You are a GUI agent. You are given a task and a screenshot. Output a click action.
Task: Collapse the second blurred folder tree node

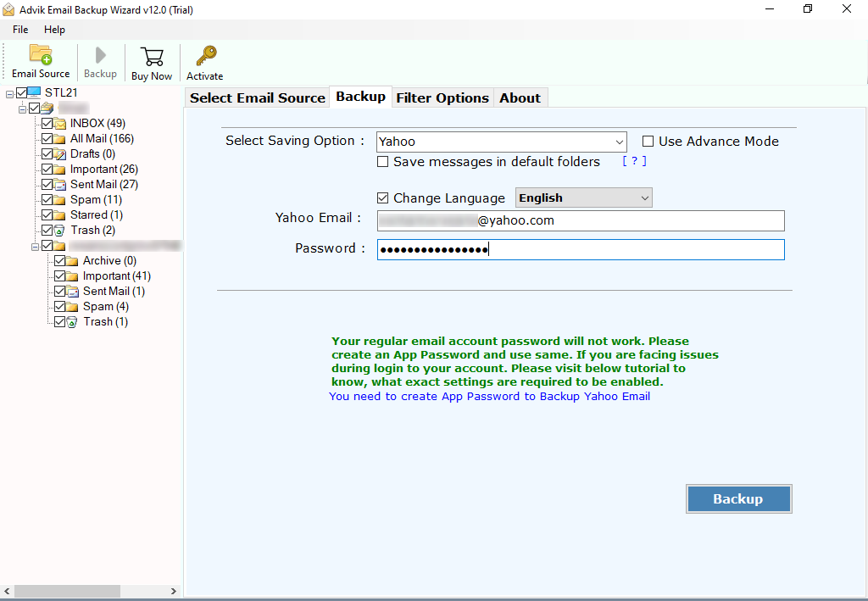(35, 247)
